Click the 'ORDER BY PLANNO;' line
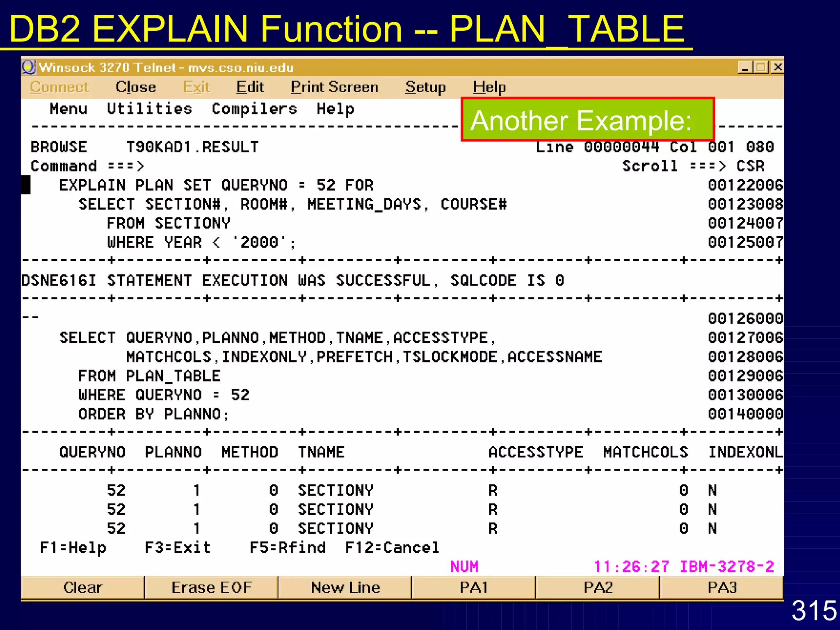 [x=154, y=414]
